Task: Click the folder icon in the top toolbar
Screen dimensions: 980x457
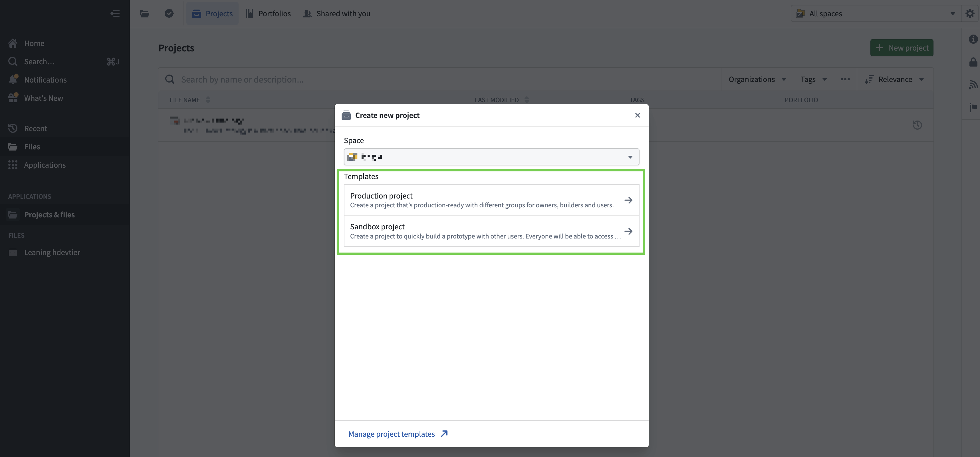Action: 144,14
